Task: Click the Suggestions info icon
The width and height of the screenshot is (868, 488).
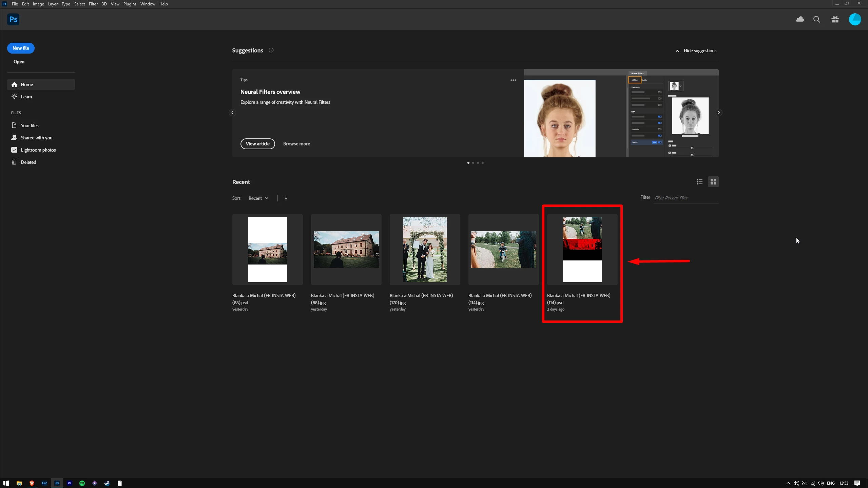Action: click(x=271, y=50)
